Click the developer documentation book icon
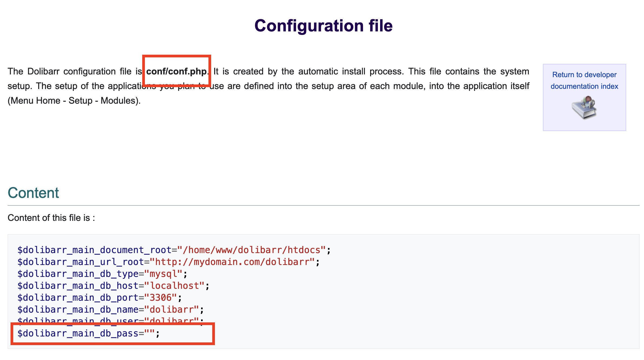 (584, 107)
